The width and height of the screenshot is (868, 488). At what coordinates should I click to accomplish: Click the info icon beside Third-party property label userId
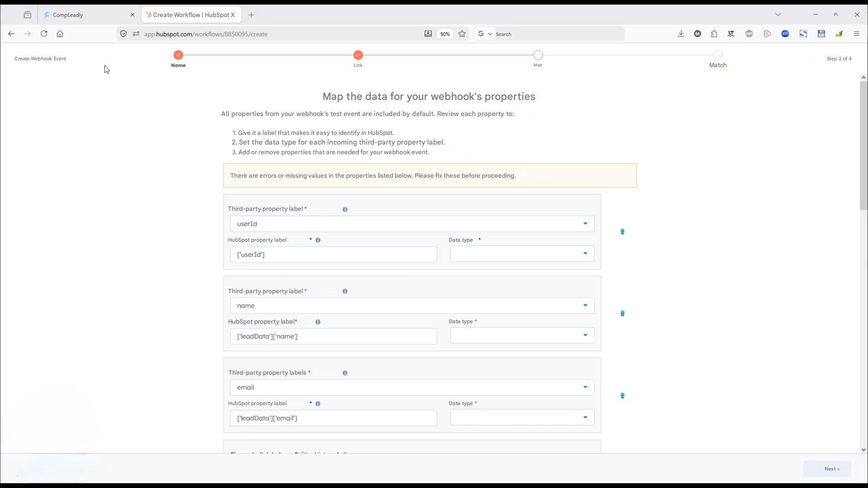coord(345,209)
